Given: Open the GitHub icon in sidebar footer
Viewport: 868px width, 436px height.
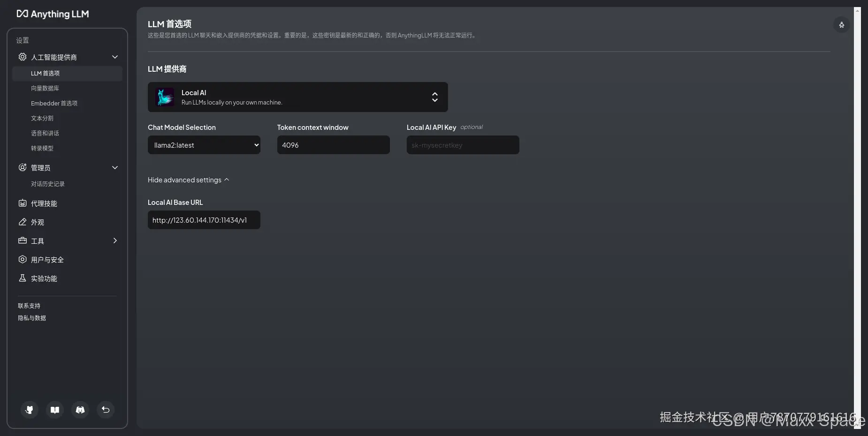Looking at the screenshot, I should click(30, 410).
